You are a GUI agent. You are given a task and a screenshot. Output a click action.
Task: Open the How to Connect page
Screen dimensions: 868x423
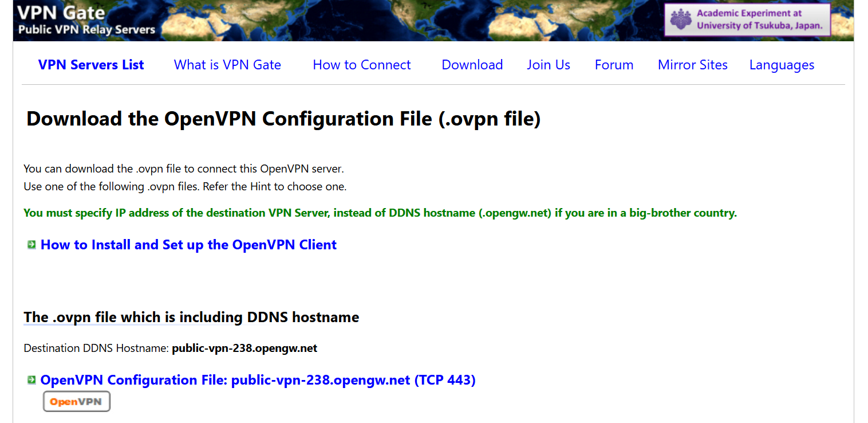pos(361,65)
